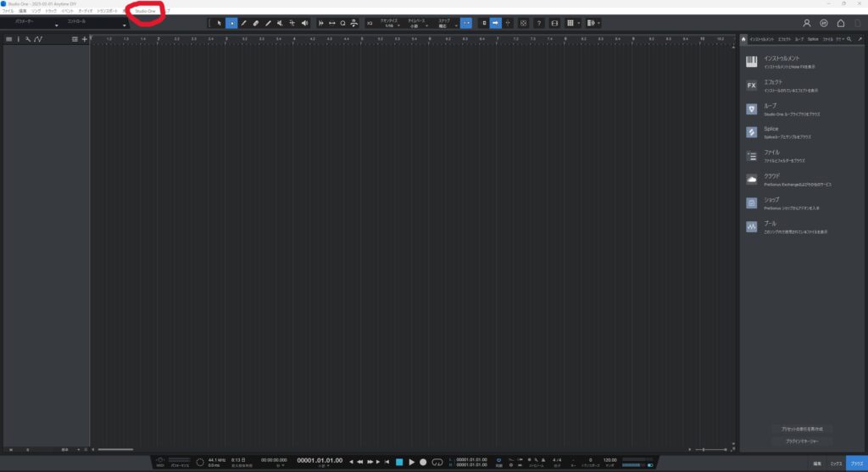868x472 pixels.
Task: Toggle the Snap button in toolbar
Action: click(x=465, y=23)
